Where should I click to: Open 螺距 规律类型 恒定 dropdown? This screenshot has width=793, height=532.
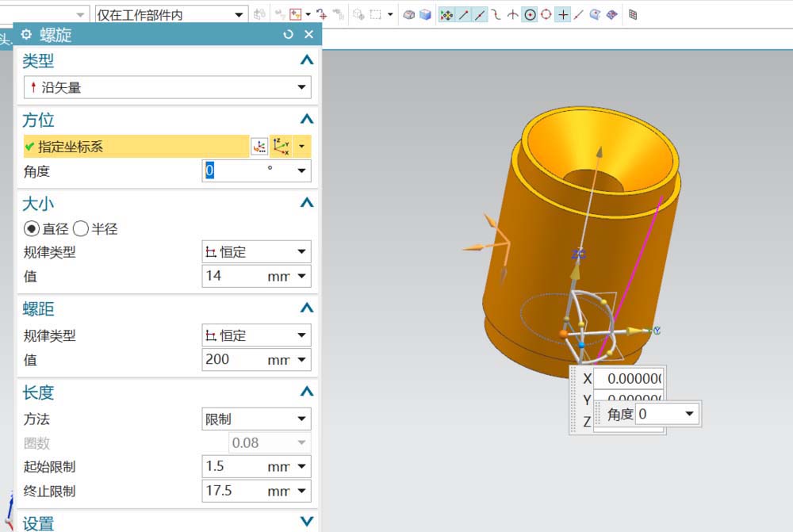click(256, 335)
